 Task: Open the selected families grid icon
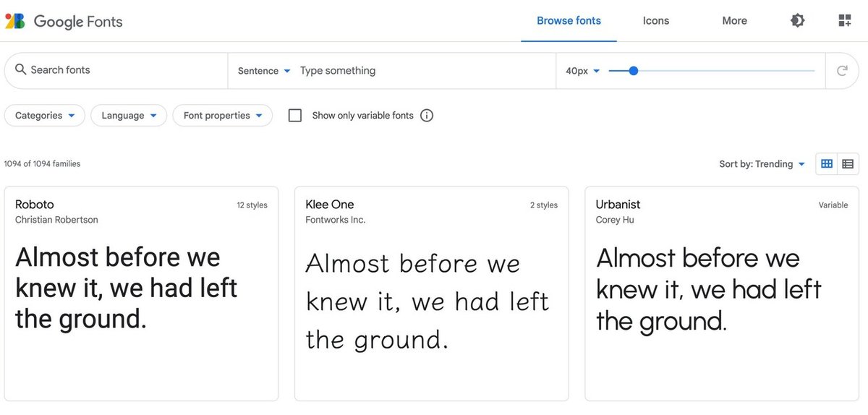coord(845,21)
